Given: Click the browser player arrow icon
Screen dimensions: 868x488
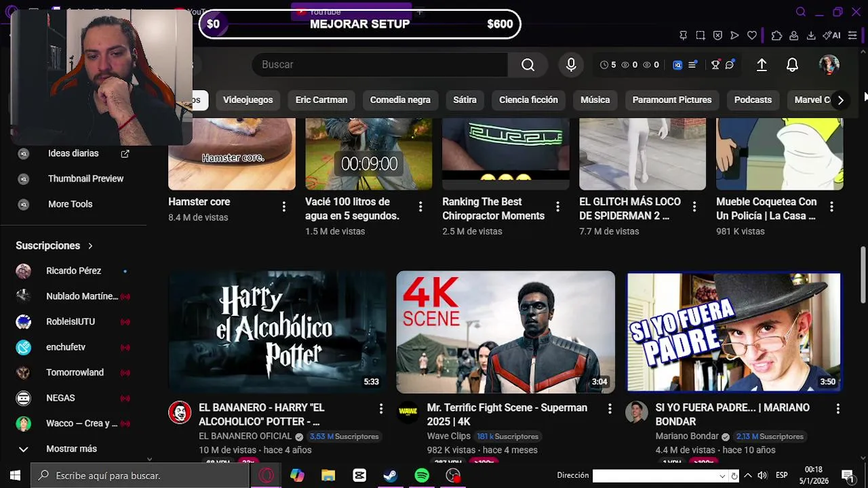Looking at the screenshot, I should coord(734,35).
